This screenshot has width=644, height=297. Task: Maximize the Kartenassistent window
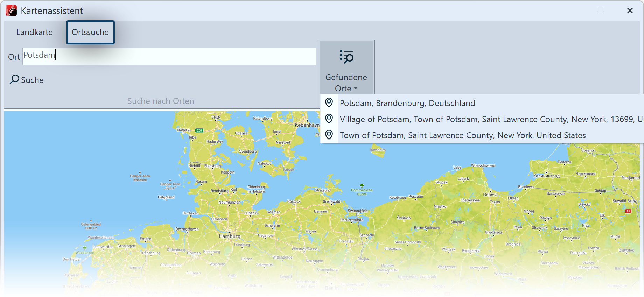(601, 11)
